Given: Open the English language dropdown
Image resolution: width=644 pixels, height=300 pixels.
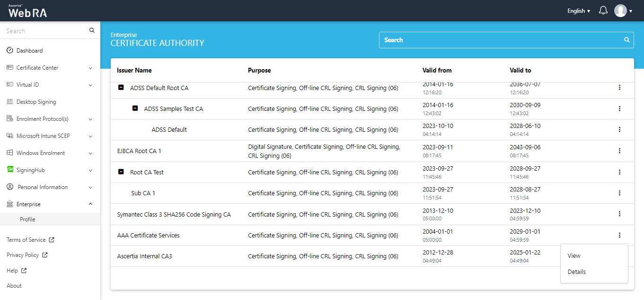Looking at the screenshot, I should [x=578, y=11].
